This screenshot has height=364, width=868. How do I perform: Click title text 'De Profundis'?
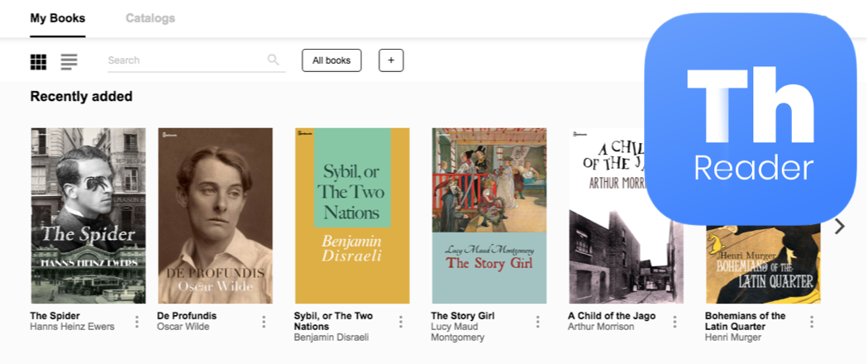tap(187, 316)
